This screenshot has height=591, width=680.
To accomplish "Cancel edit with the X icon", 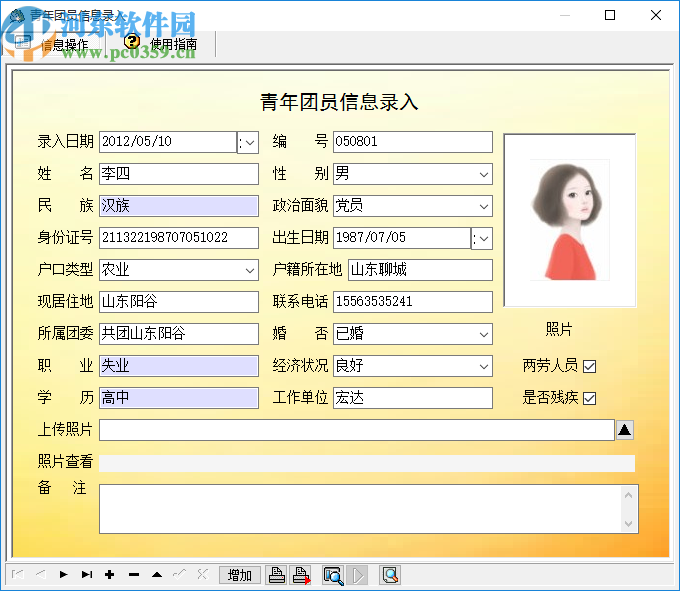I will [x=203, y=575].
